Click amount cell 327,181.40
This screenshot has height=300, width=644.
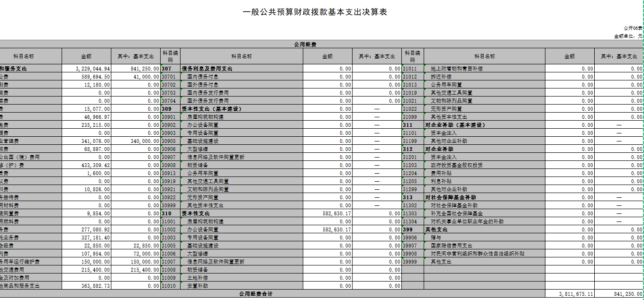point(86,238)
